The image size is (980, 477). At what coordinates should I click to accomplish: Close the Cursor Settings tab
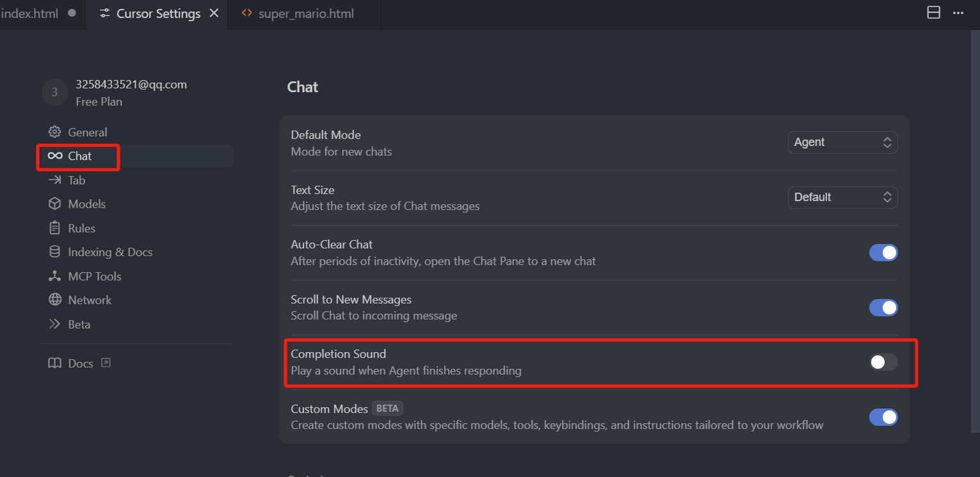pyautogui.click(x=214, y=13)
